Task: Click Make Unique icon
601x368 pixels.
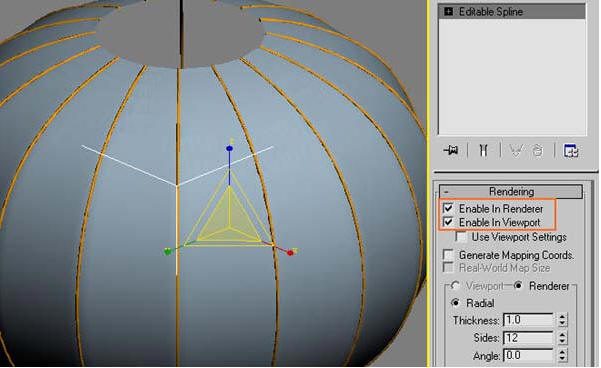Action: (516, 150)
